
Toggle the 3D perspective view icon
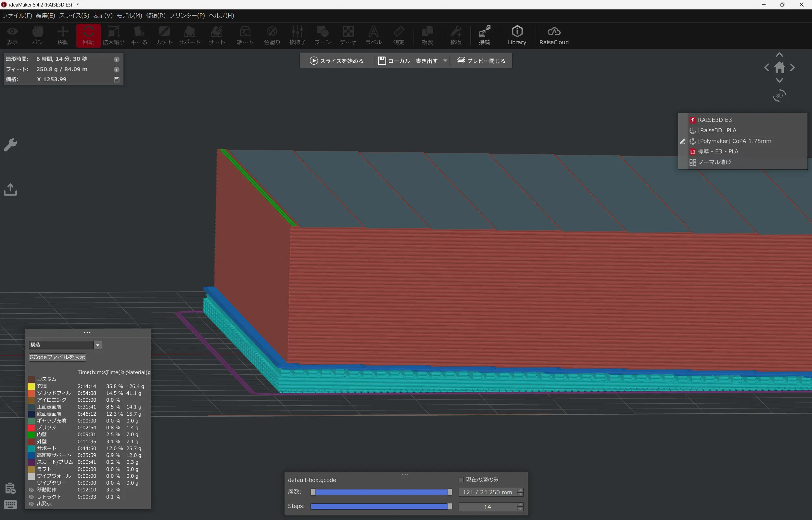[779, 96]
